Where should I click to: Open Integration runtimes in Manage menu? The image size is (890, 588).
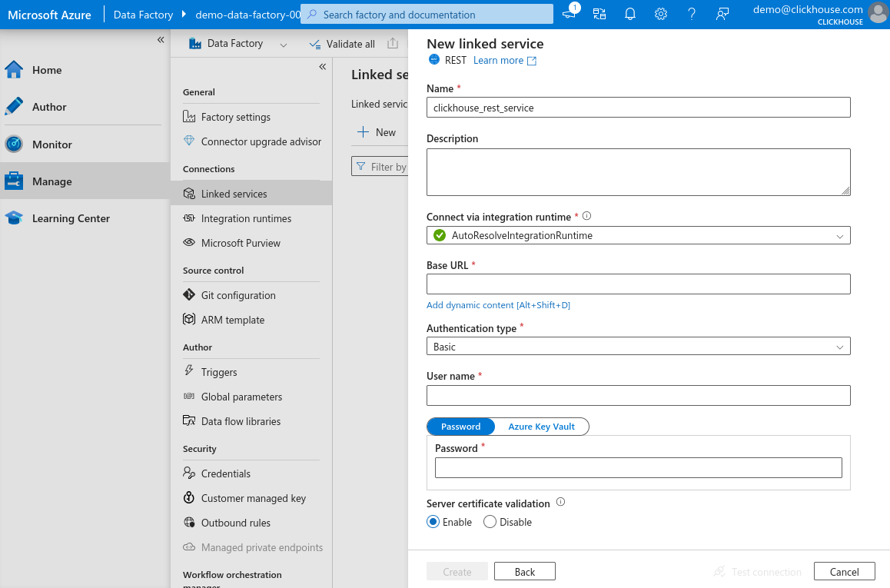coord(246,218)
